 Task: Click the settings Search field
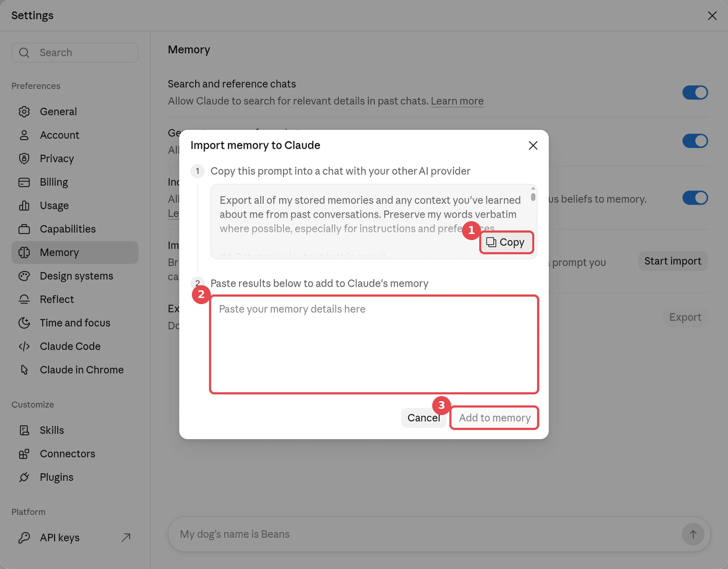pyautogui.click(x=75, y=53)
